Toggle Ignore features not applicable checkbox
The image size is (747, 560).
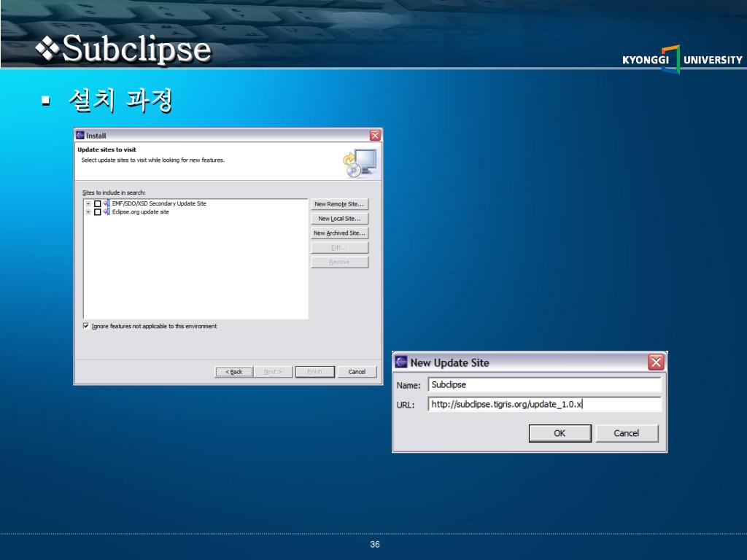click(86, 326)
